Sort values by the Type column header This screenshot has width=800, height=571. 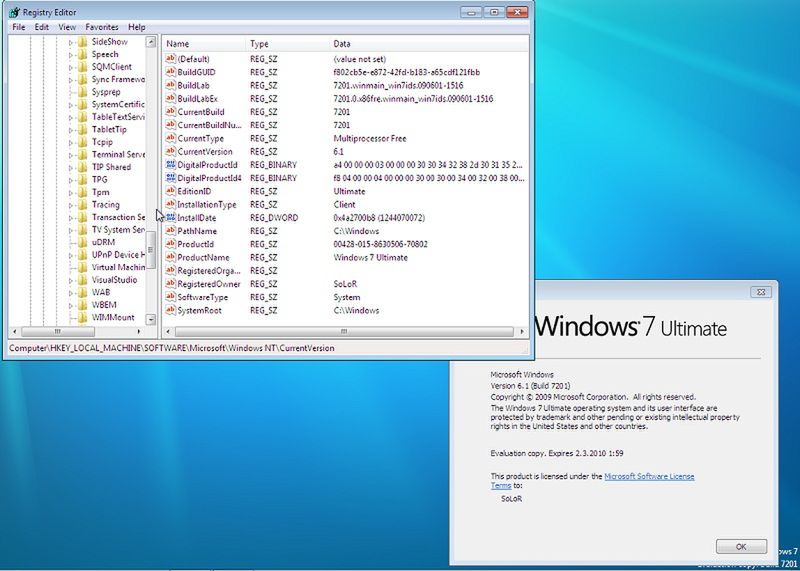point(288,44)
